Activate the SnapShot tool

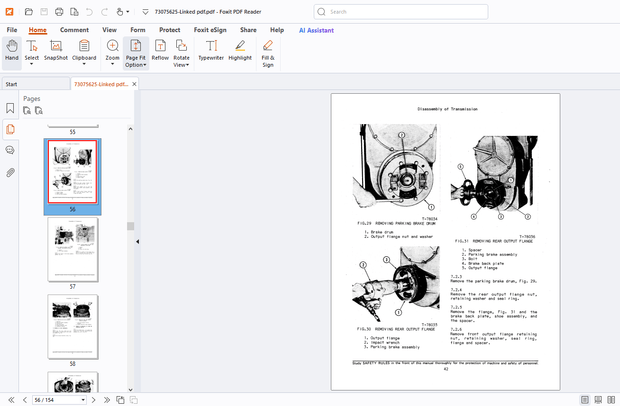56,50
